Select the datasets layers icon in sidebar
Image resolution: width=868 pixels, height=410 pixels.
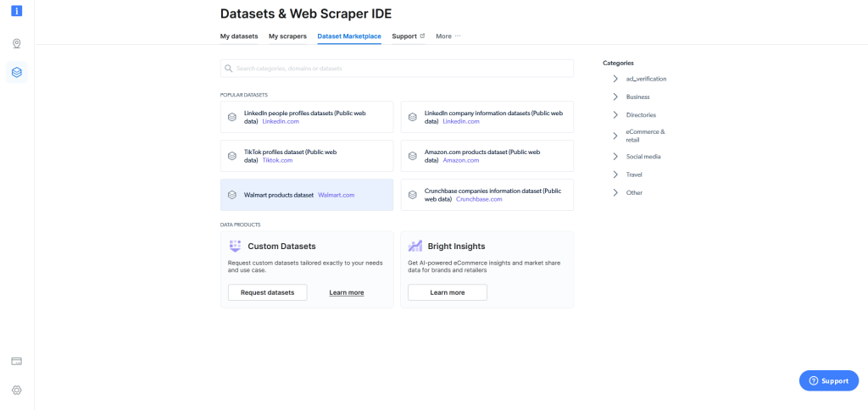point(17,73)
